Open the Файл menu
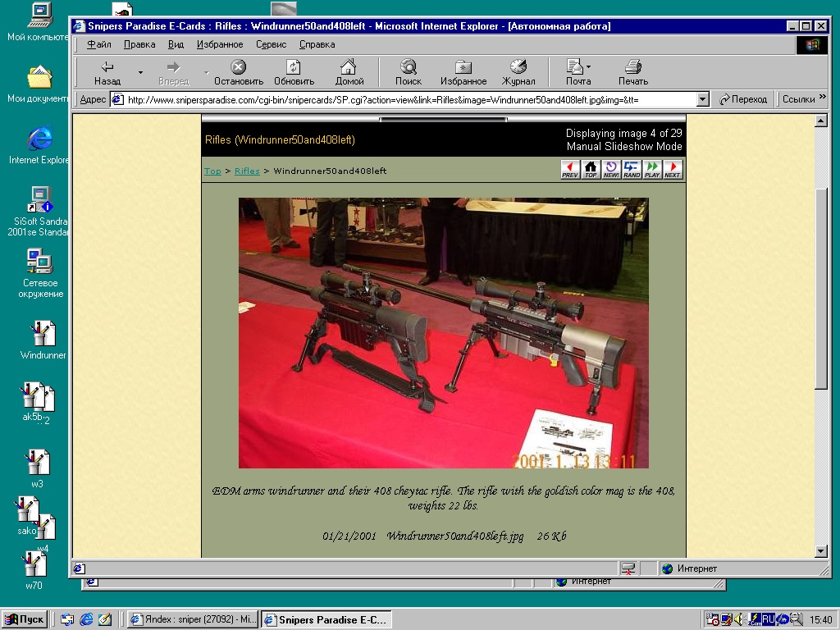Viewport: 840px width, 630px height. [99, 44]
